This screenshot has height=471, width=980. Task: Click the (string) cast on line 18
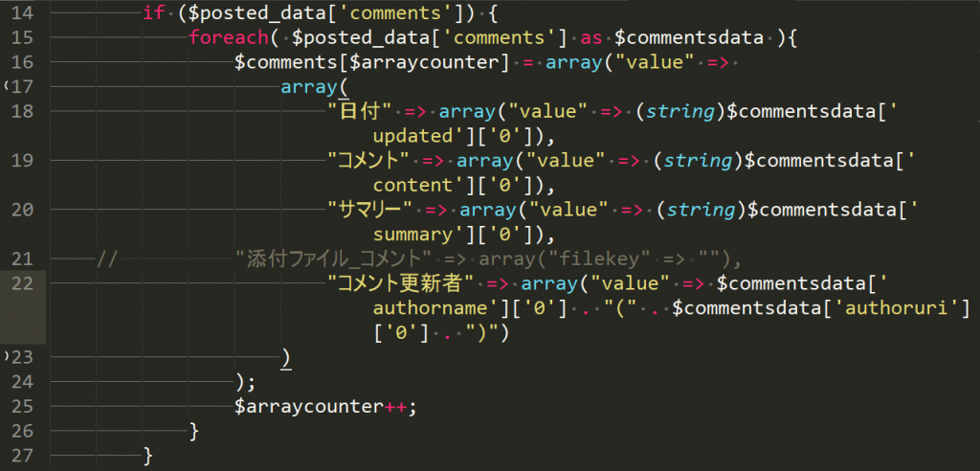(x=682, y=111)
